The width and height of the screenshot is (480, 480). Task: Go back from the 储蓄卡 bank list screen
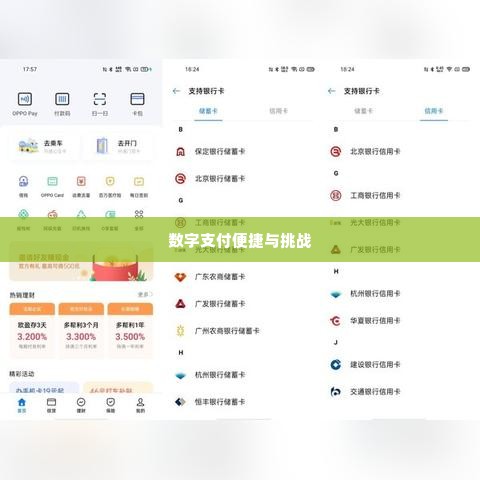[176, 91]
